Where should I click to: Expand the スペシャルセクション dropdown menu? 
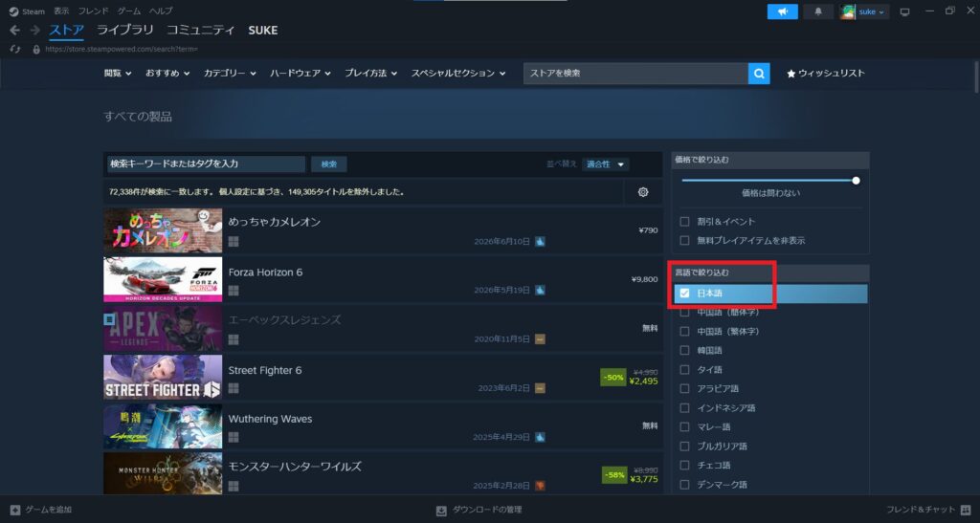click(458, 73)
